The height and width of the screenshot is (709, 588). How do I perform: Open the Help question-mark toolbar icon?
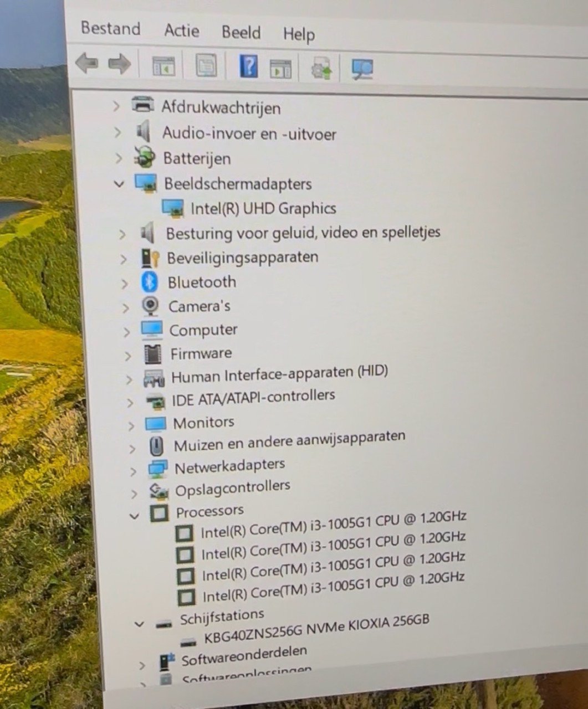tap(248, 67)
